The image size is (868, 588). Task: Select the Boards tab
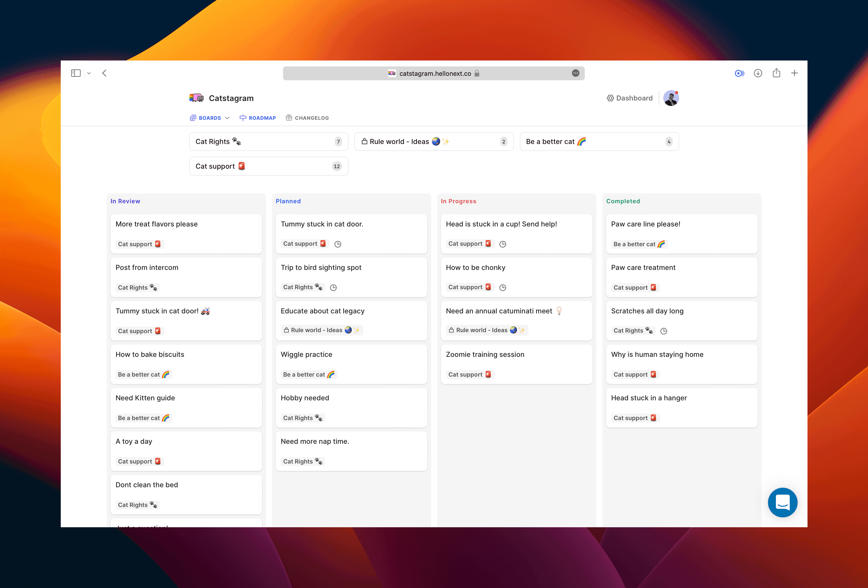point(209,118)
